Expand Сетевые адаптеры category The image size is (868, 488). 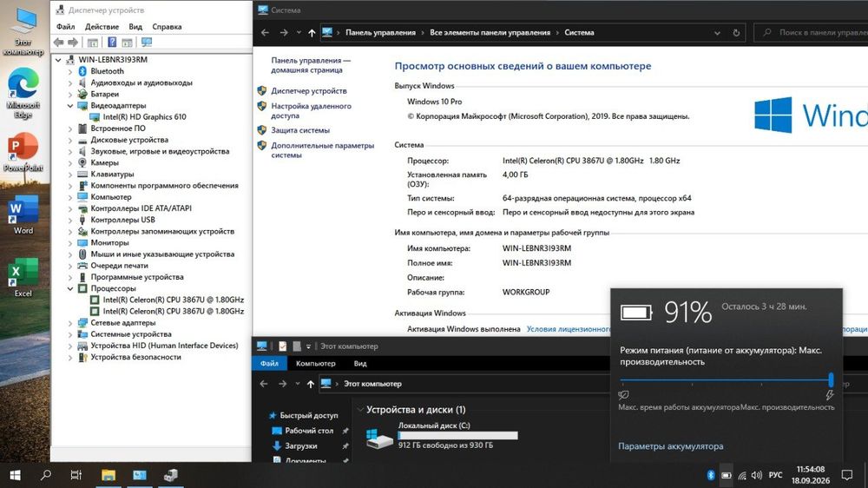click(70, 323)
